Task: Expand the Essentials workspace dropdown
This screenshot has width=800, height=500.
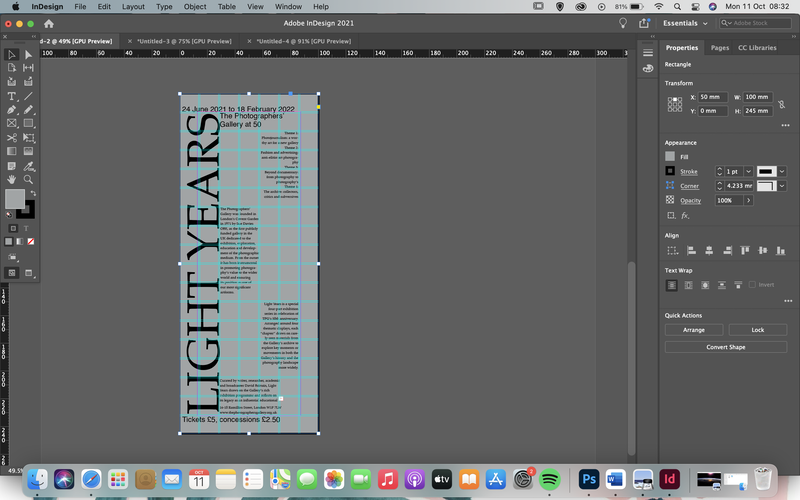Action: coord(685,23)
